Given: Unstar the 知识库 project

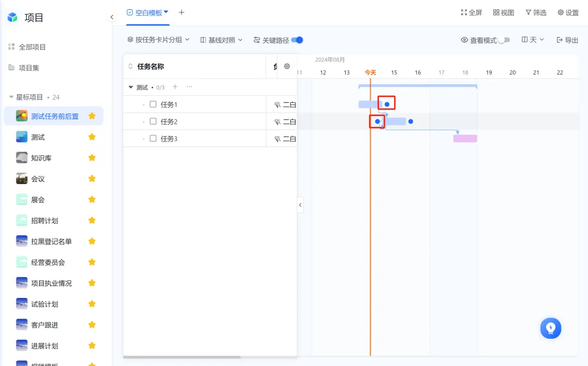Looking at the screenshot, I should click(x=92, y=157).
